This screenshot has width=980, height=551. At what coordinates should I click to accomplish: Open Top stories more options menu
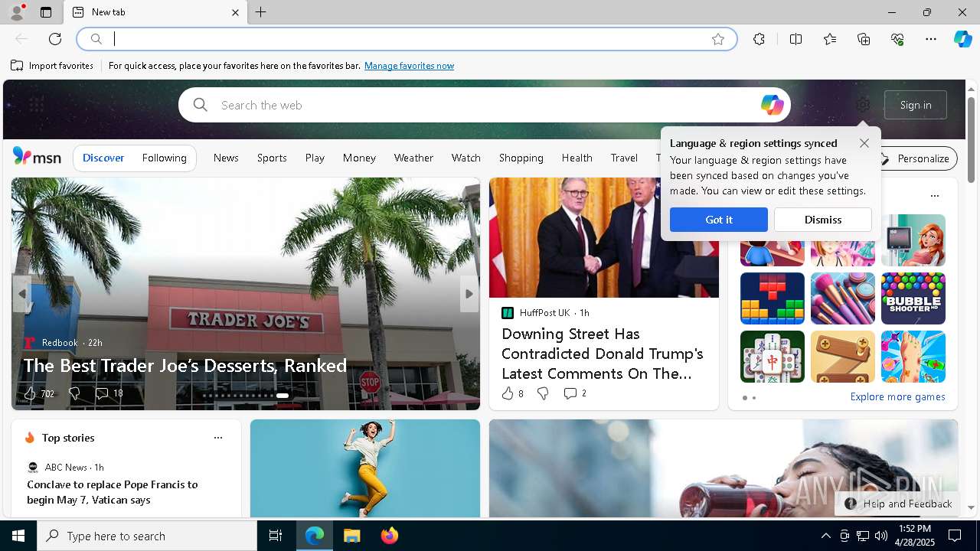tap(218, 438)
